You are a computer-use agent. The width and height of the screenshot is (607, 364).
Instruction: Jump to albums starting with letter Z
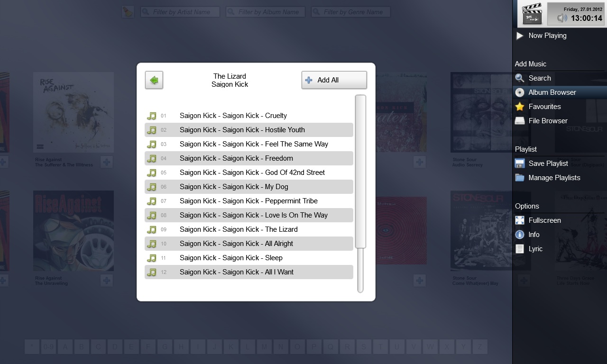tap(480, 347)
